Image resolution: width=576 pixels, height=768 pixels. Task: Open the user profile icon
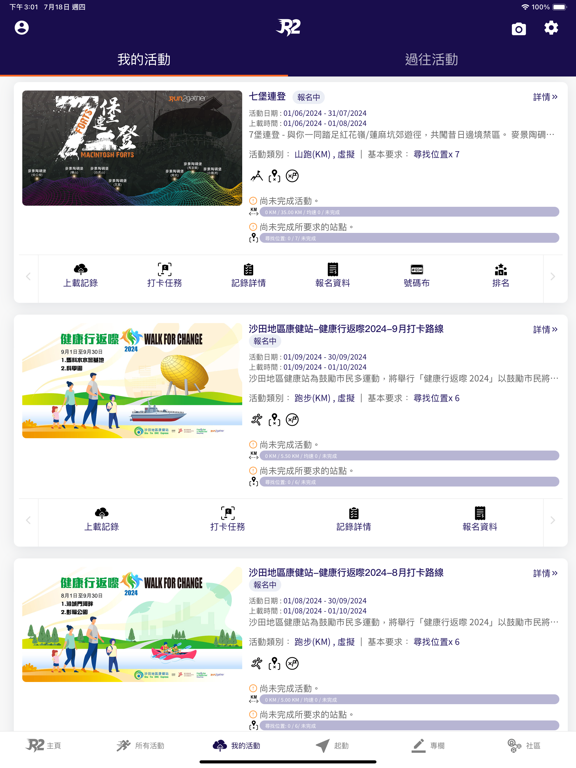pos(22,28)
